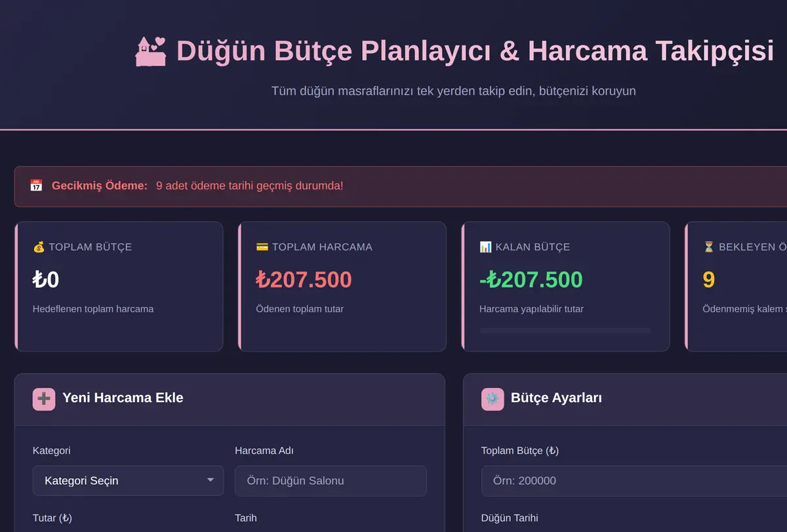
Task: Click the Bütçe Ayarları heading
Action: coord(556,398)
